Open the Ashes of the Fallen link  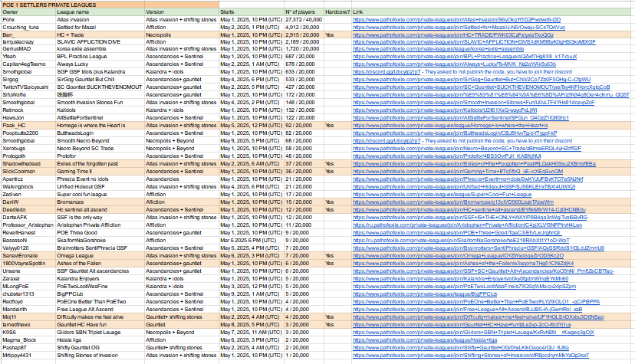pos(463,264)
